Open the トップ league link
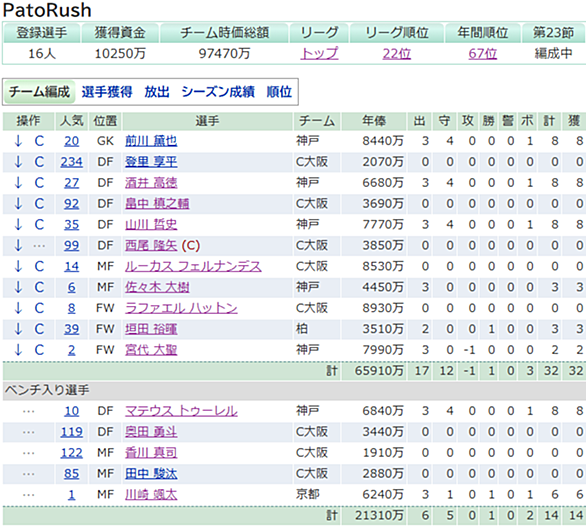Image resolution: width=586 pixels, height=527 pixels. pos(320,54)
